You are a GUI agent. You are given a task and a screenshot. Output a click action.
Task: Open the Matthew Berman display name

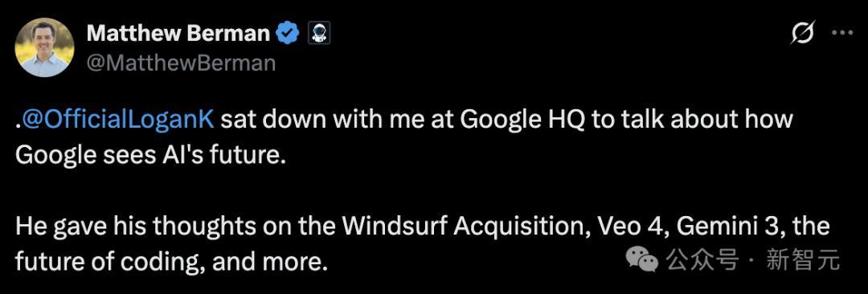point(178,35)
